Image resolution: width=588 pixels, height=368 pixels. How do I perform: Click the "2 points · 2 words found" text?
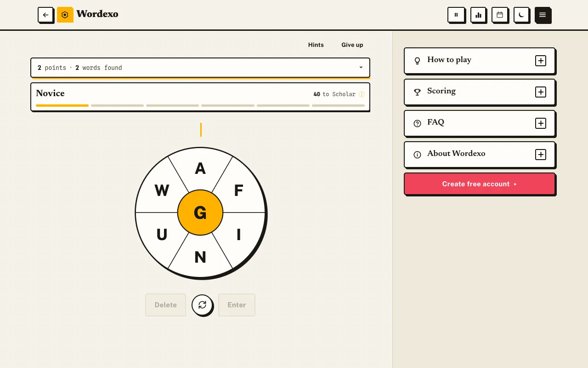coord(80,68)
